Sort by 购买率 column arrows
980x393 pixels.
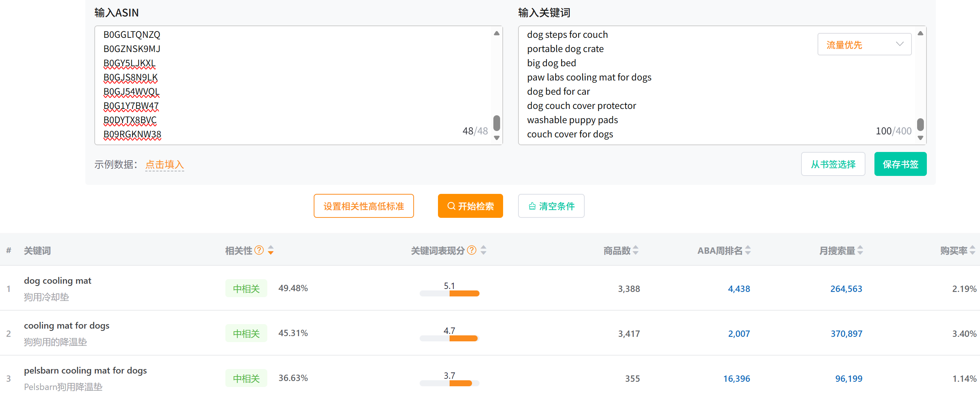(x=973, y=250)
